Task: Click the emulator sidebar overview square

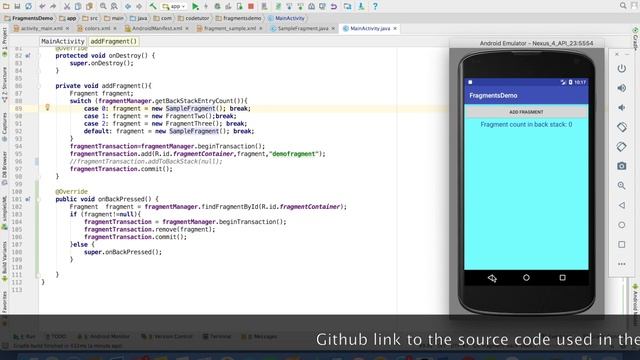Action: tap(622, 244)
